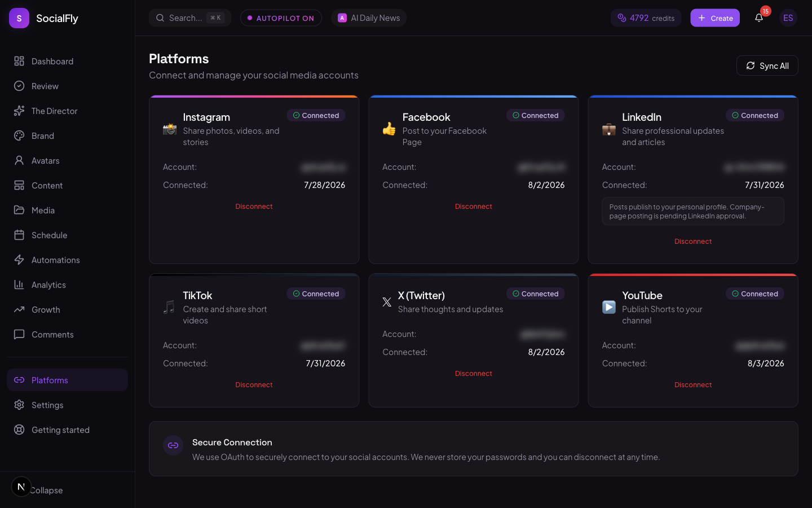Click the Analytics bar chart icon
Screen dimensions: 812x508
pyautogui.click(x=19, y=284)
